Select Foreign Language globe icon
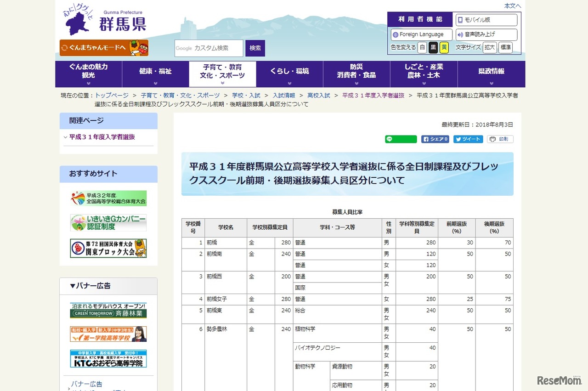This screenshot has height=391, width=588. (421, 34)
